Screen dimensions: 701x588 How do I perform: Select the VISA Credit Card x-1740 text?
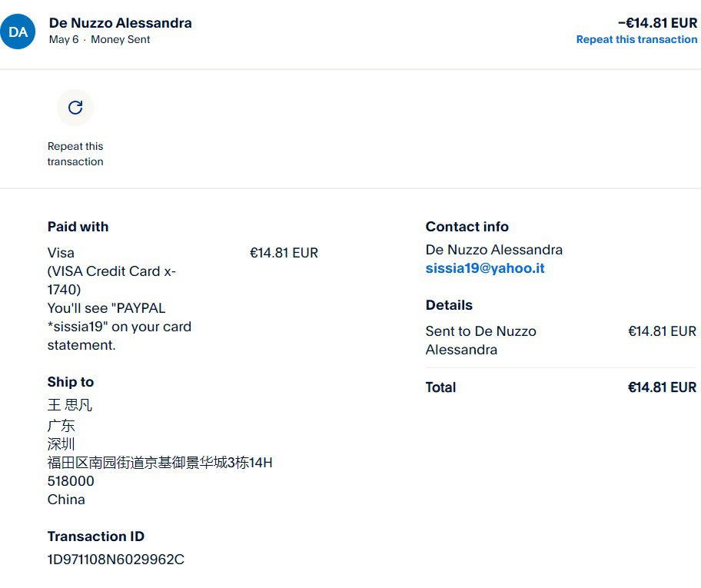coord(111,281)
